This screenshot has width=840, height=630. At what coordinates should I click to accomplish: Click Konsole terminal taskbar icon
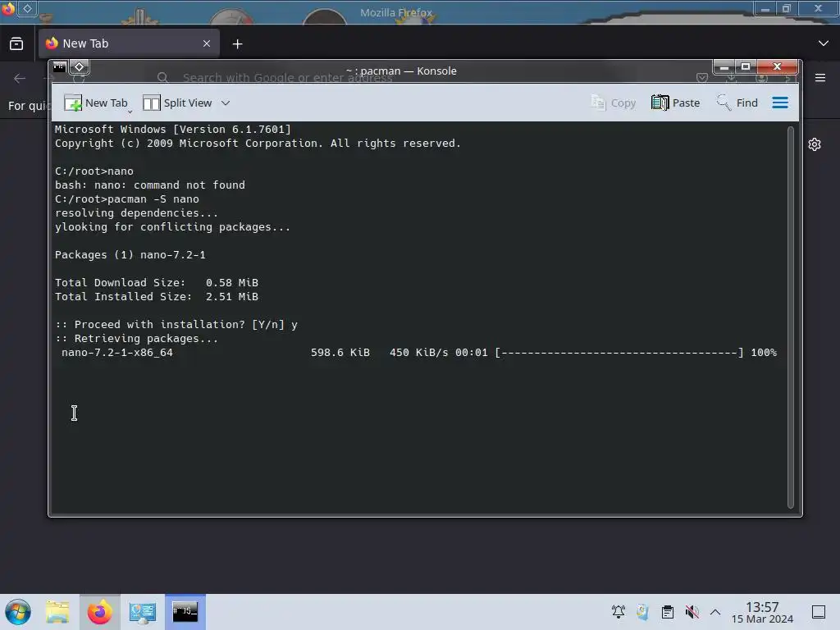(185, 612)
